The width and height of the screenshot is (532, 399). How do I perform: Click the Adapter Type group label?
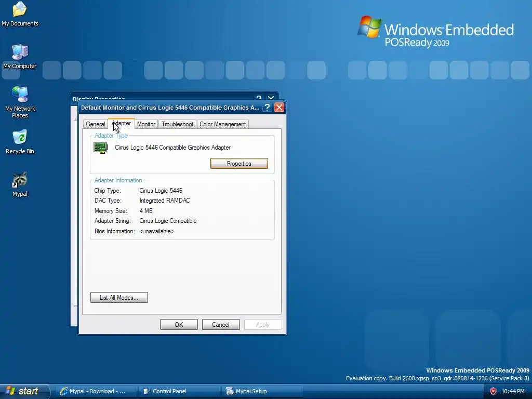(x=111, y=136)
